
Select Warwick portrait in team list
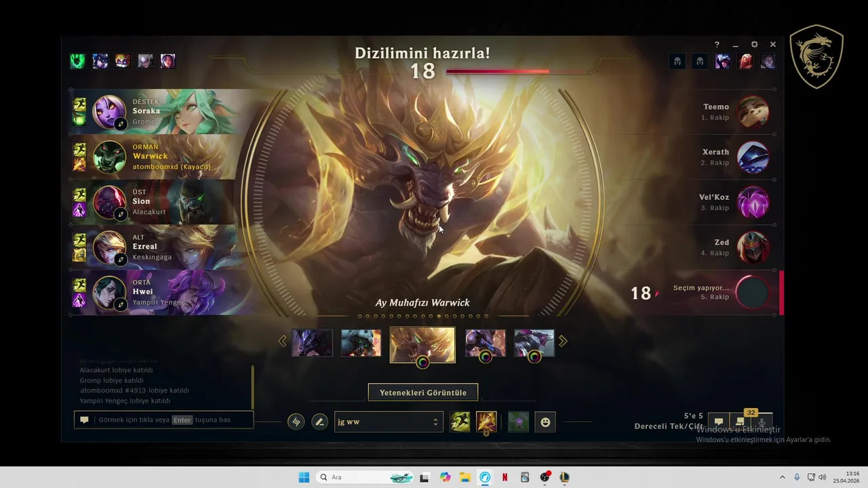point(108,157)
